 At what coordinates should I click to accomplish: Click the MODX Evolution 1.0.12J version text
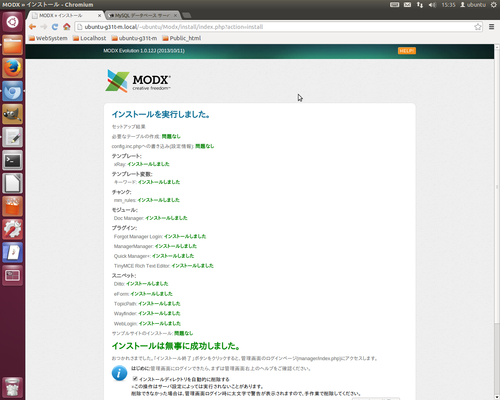point(144,51)
